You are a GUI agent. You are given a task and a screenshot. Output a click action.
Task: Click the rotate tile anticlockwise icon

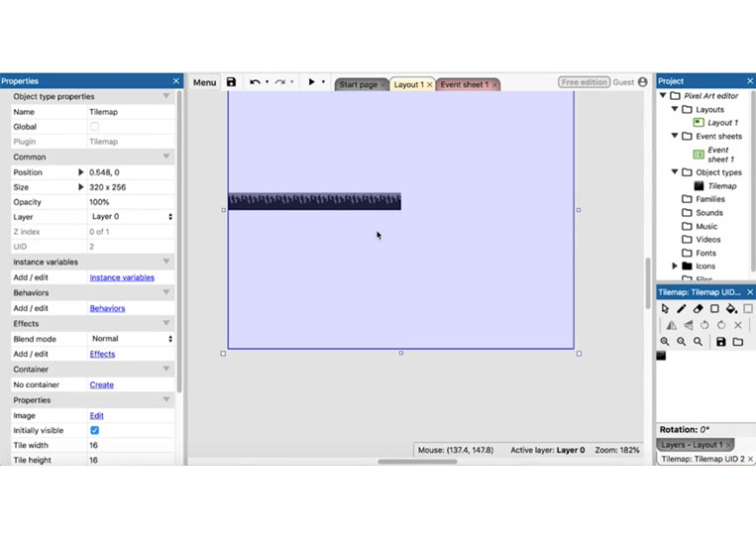[x=704, y=325]
